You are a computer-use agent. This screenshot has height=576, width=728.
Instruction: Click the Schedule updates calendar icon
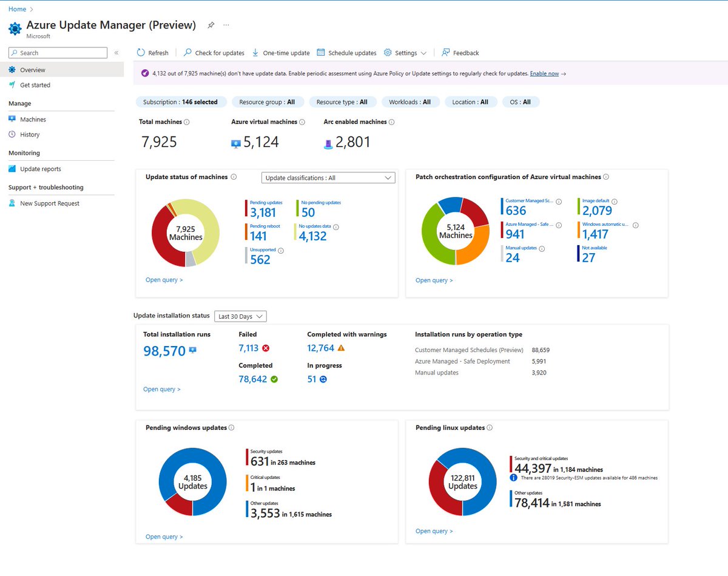[x=321, y=53]
